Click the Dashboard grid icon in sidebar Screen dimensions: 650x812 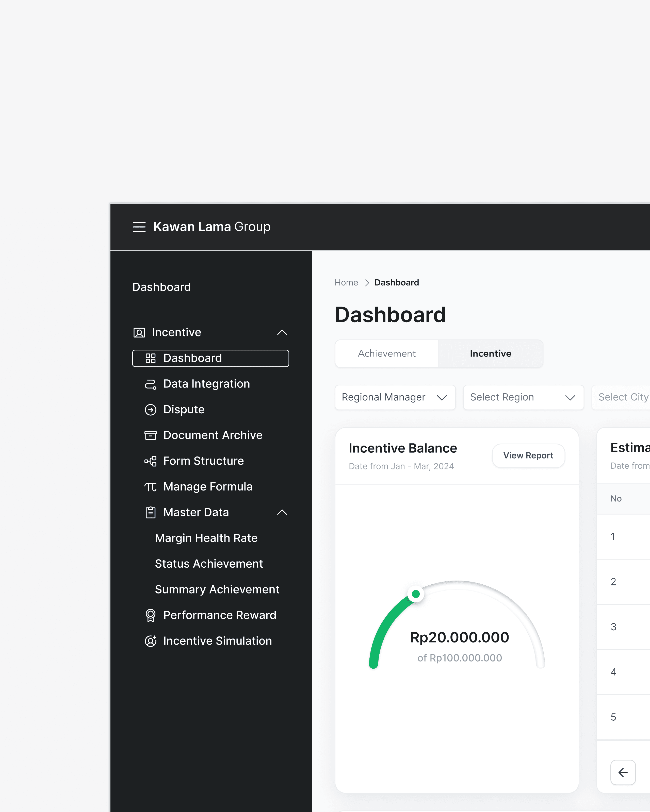(150, 358)
